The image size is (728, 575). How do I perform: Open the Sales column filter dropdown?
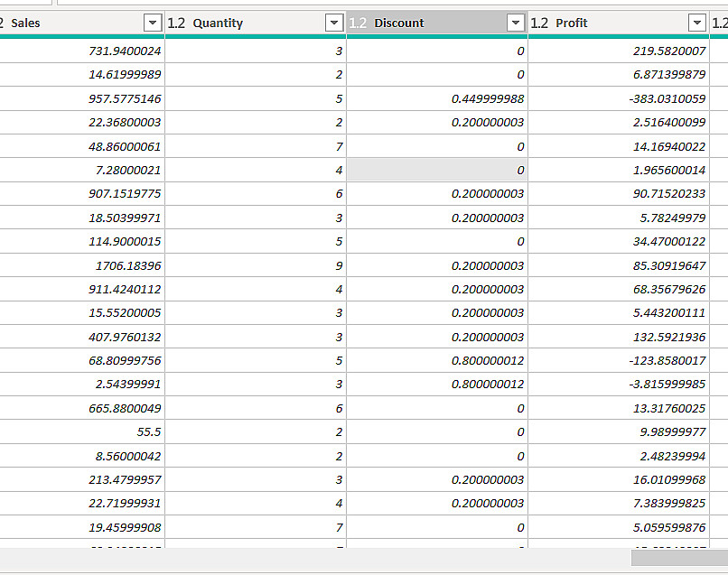pos(153,23)
